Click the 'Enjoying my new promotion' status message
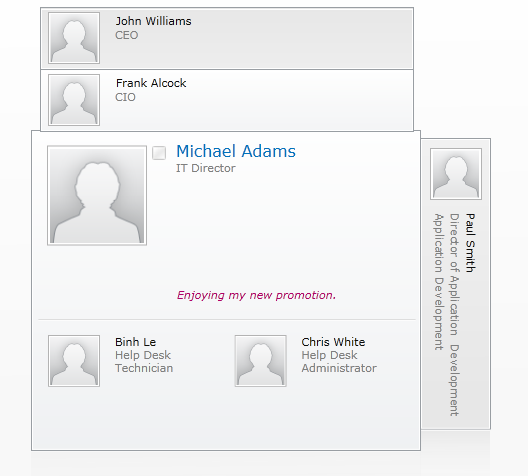 [x=256, y=295]
